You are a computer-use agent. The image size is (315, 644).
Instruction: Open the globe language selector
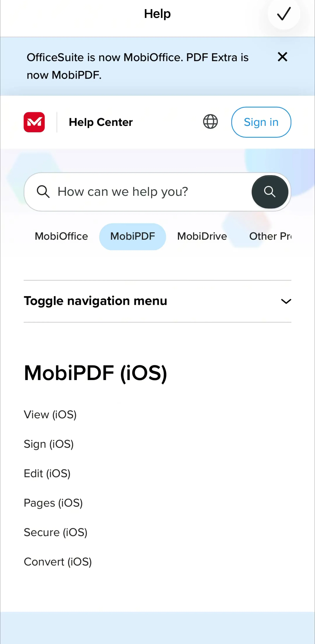coord(210,122)
